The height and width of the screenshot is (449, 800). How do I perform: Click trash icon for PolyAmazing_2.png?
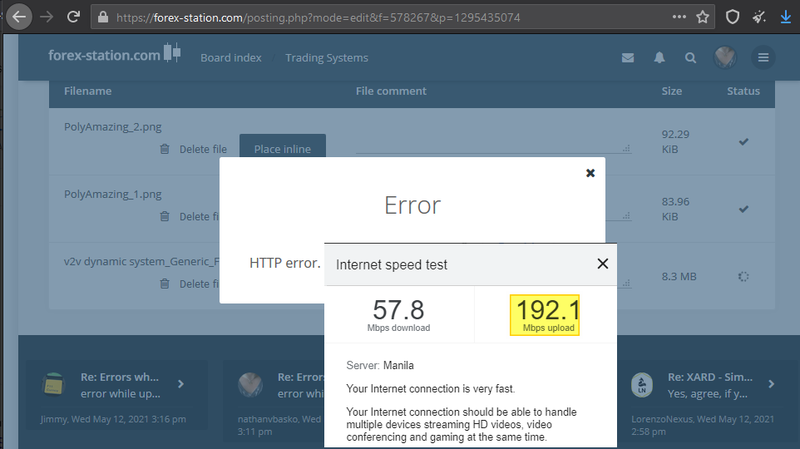(164, 149)
